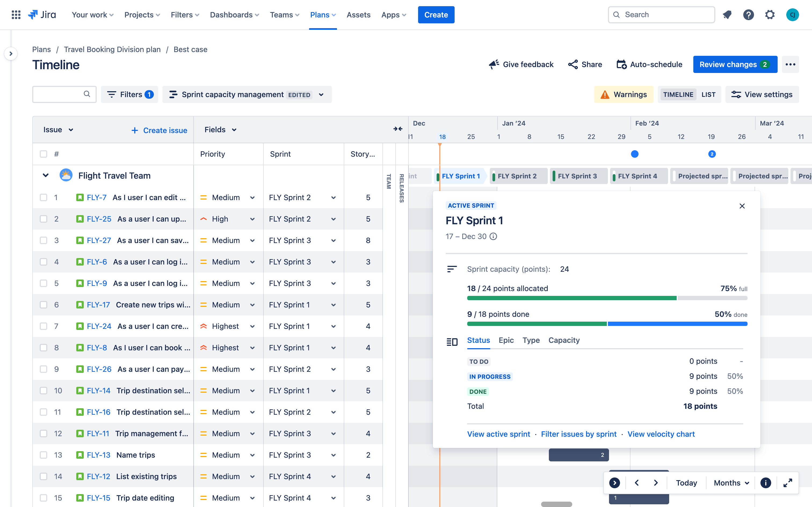Toggle the select-all checkbox at top

click(43, 154)
